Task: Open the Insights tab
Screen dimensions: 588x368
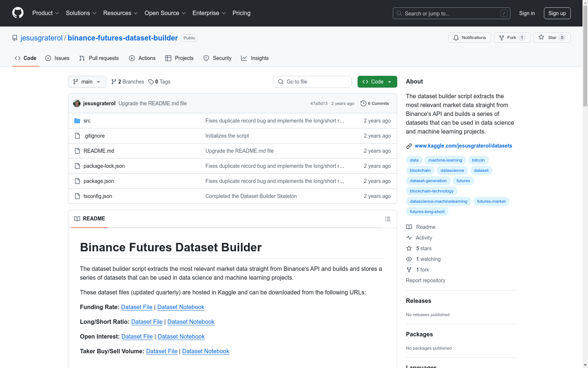Action: [255, 58]
